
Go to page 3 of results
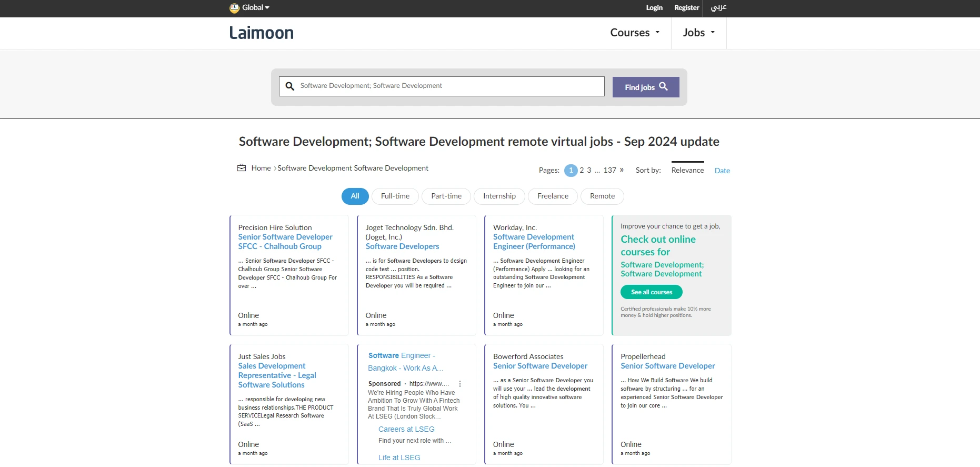tap(589, 170)
